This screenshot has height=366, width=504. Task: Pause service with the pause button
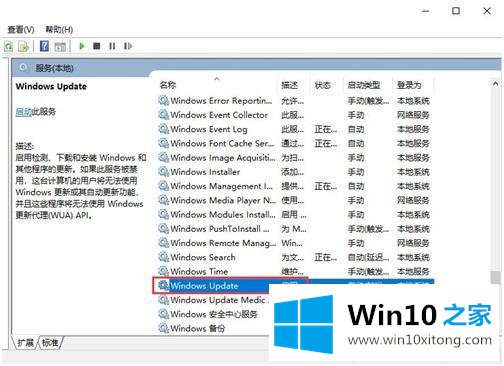[112, 46]
